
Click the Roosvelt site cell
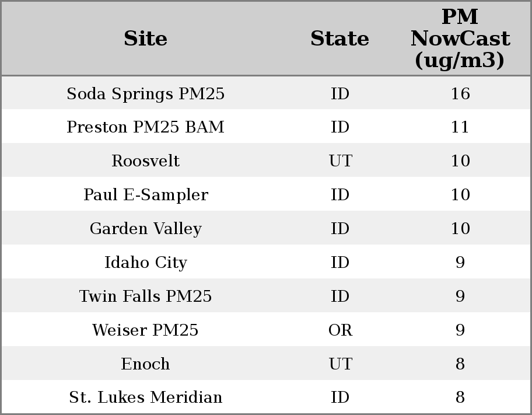click(x=145, y=161)
